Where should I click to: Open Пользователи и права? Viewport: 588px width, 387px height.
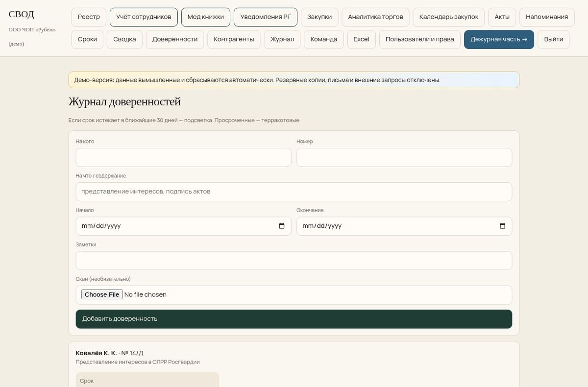420,39
